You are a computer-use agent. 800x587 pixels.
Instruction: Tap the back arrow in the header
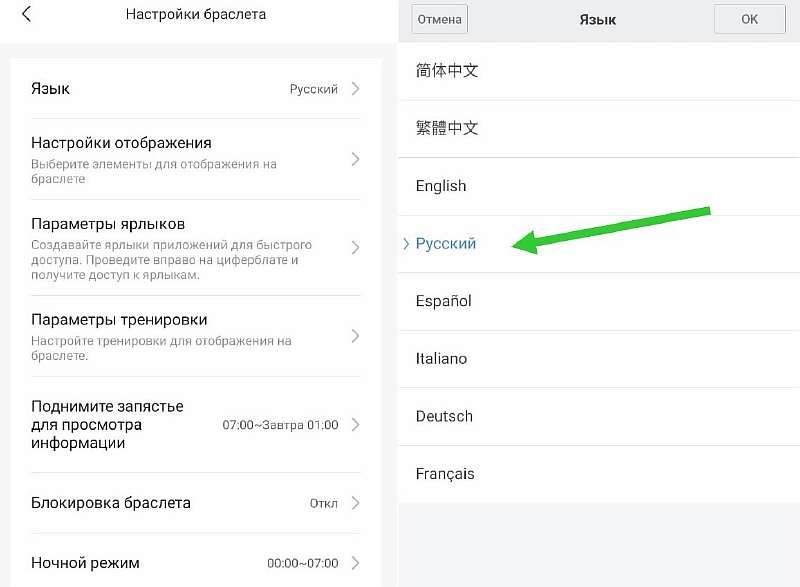coord(26,15)
